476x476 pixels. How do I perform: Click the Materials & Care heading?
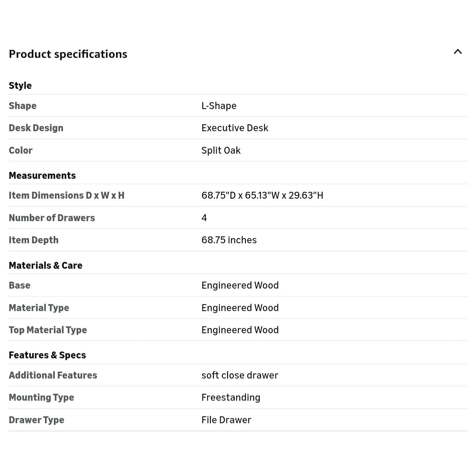[46, 265]
